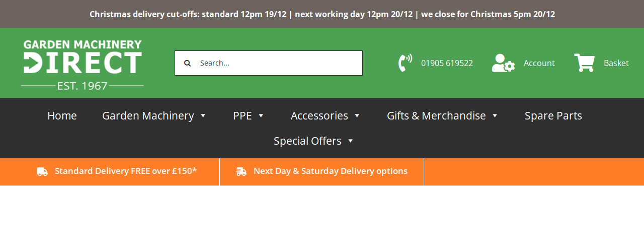Focus the Search input field
644x242 pixels.
click(269, 63)
